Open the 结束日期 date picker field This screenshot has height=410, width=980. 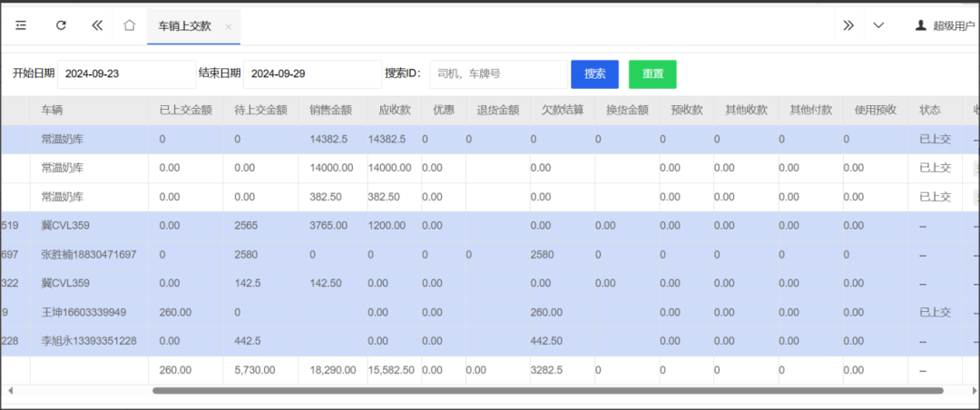[312, 73]
